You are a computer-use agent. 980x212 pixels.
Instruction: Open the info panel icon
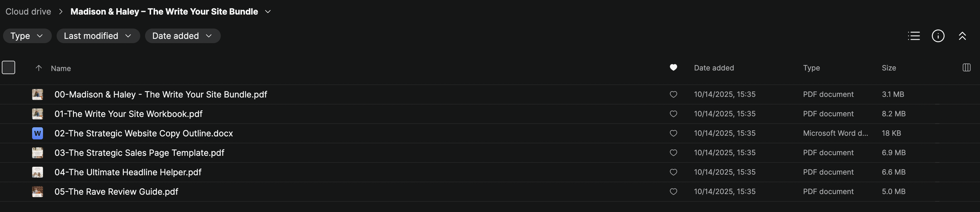pyautogui.click(x=938, y=36)
